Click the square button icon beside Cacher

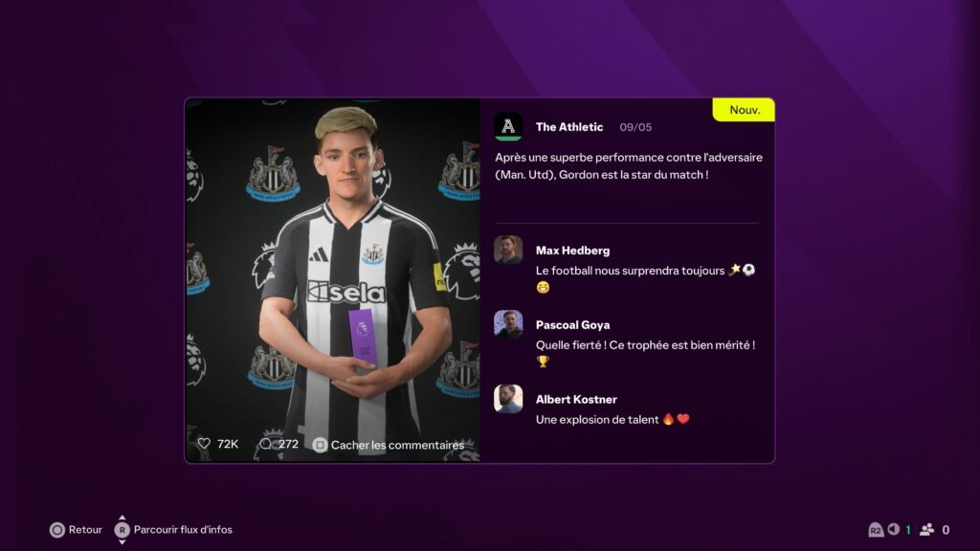(320, 445)
